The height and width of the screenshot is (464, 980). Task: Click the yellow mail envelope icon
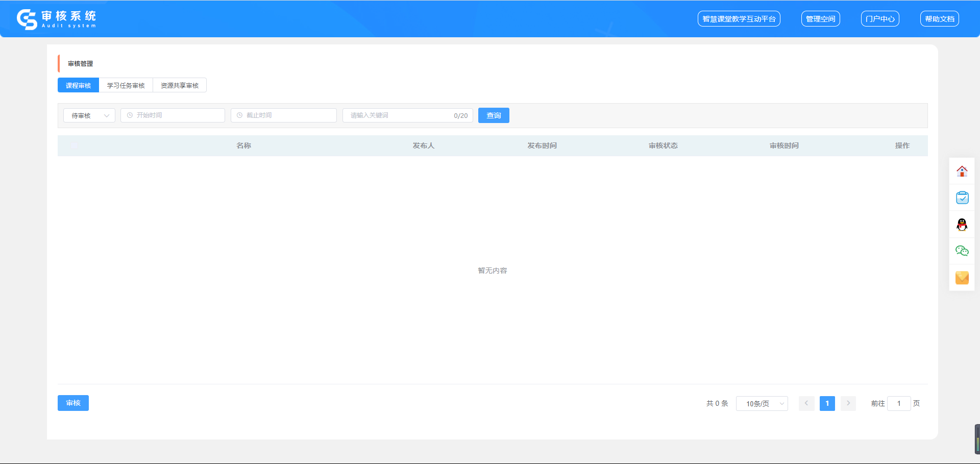[962, 278]
